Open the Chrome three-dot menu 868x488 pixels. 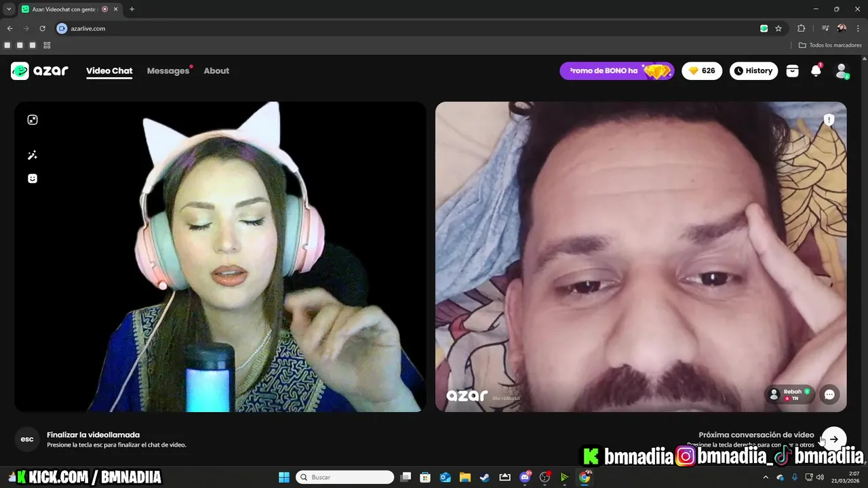(858, 28)
